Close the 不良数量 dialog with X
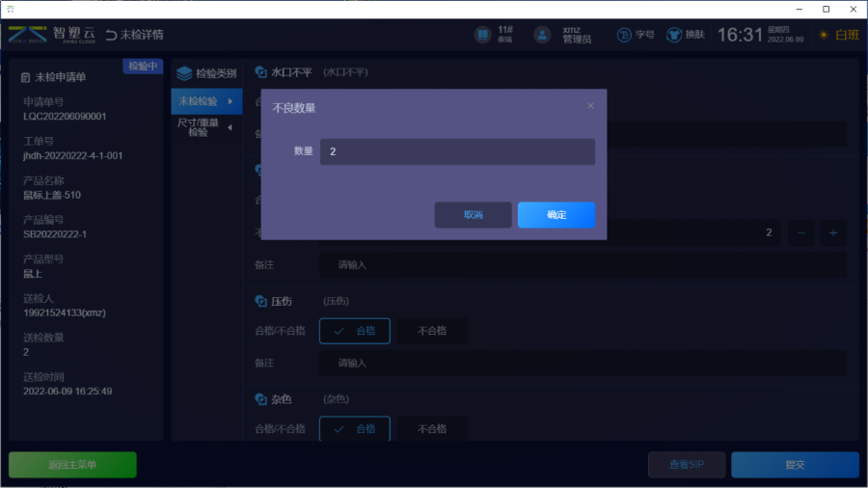 click(x=590, y=106)
